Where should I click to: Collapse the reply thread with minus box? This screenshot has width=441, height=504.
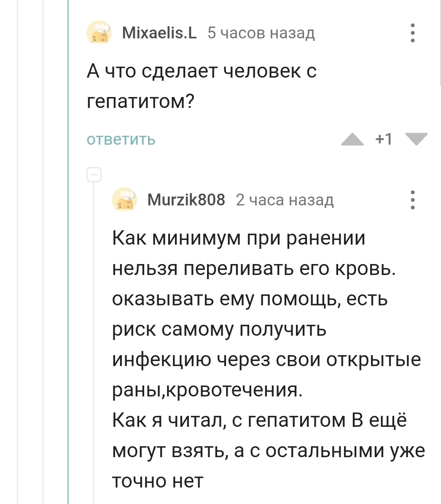(94, 175)
